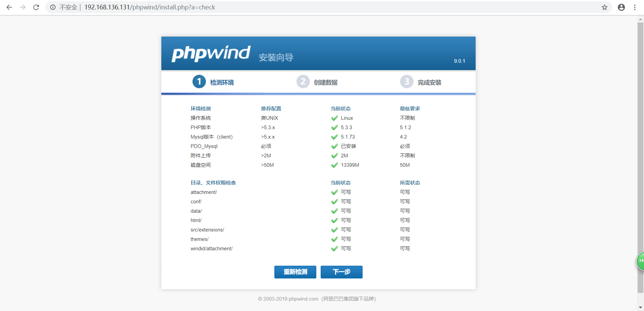644x311 pixels.
Task: Click the step 3 circle icon
Action: coord(407,82)
